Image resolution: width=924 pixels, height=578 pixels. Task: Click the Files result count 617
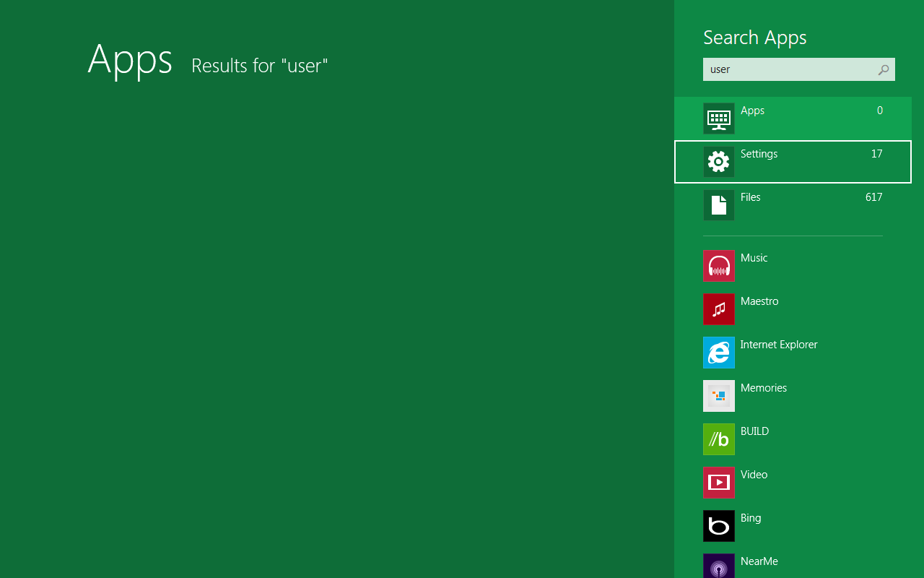(x=874, y=197)
